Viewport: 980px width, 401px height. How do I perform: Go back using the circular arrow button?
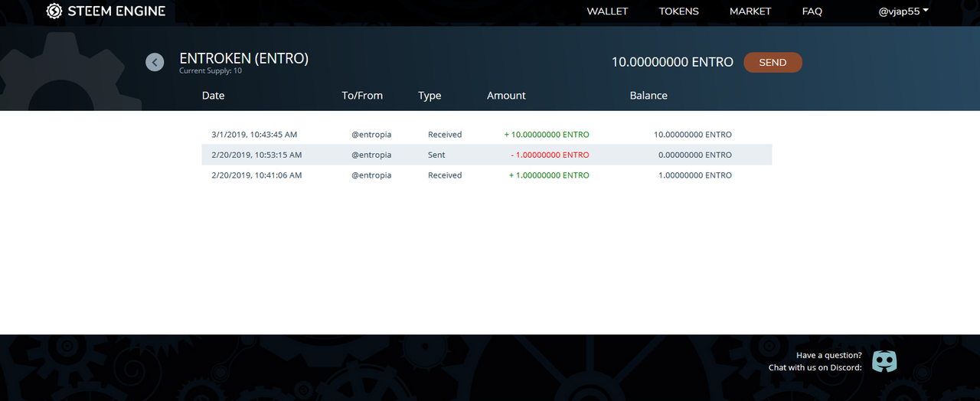[155, 62]
